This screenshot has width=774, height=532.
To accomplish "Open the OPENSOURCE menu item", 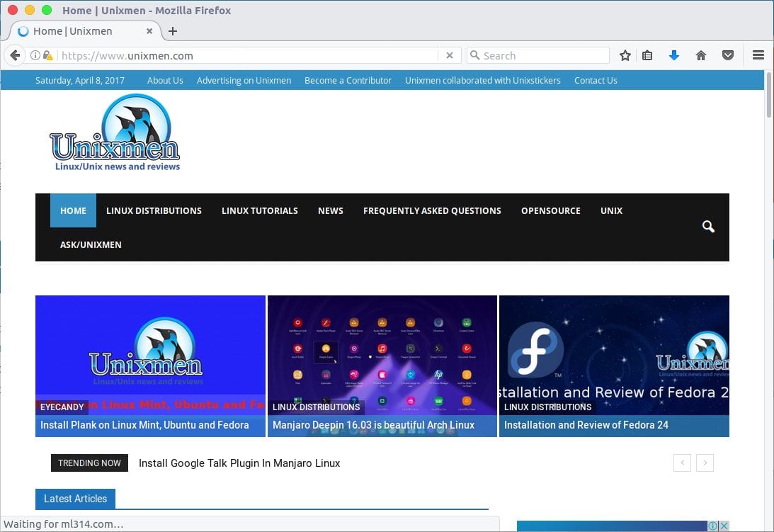I will pos(551,210).
